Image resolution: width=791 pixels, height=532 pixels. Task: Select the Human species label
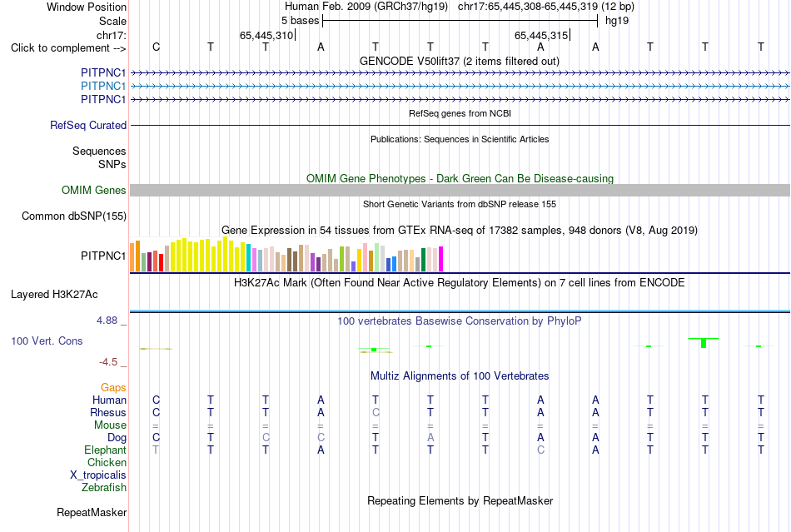pyautogui.click(x=109, y=400)
